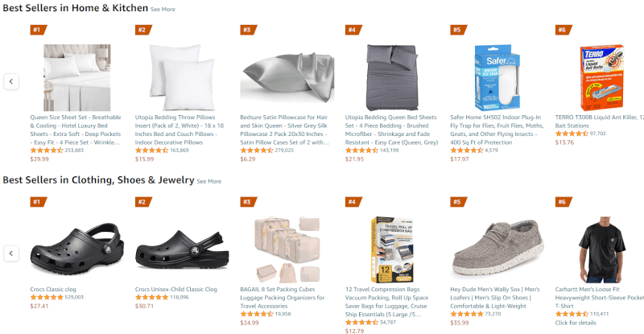Image resolution: width=644 pixels, height=334 pixels.
Task: Open Queen Size Sheet Set product title
Action: [76, 130]
